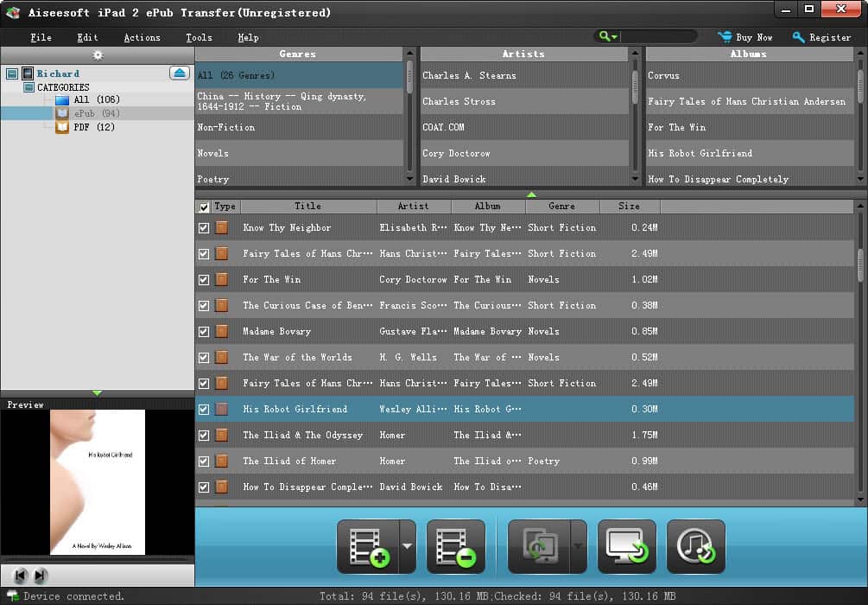Click the settings gear above the device tree
This screenshot has width=868, height=605.
[98, 54]
